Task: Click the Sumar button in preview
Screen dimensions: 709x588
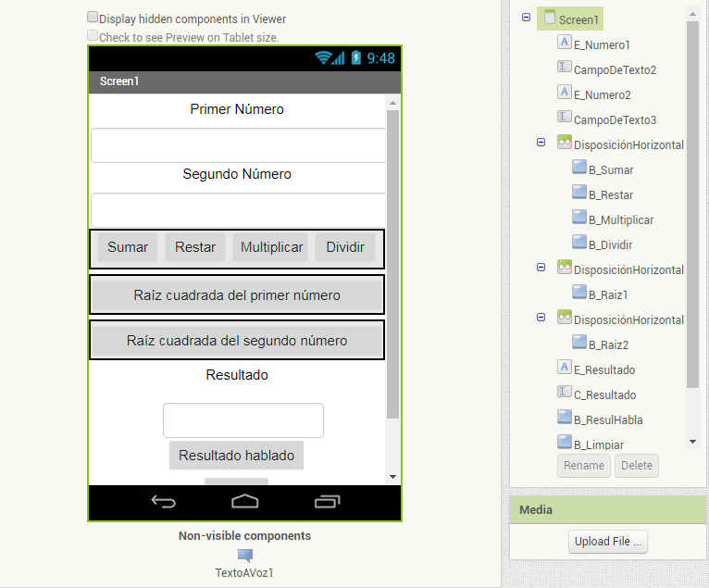Action: pyautogui.click(x=128, y=247)
